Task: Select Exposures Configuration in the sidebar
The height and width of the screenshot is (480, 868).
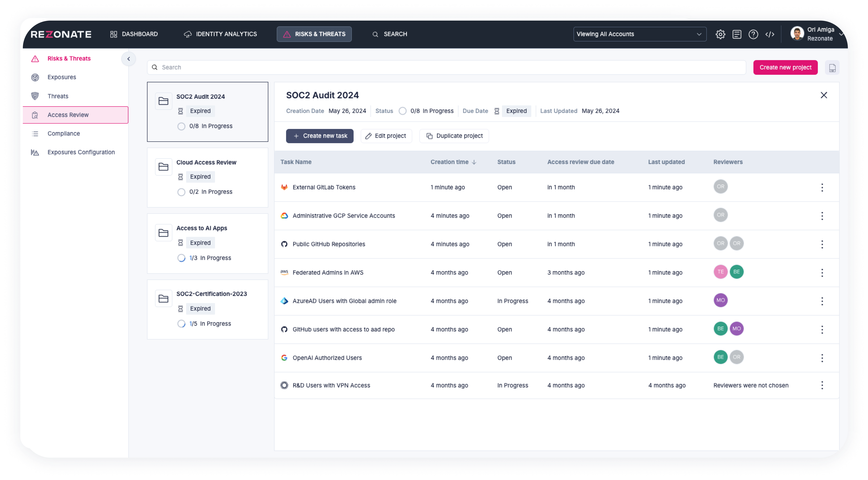Action: point(81,152)
